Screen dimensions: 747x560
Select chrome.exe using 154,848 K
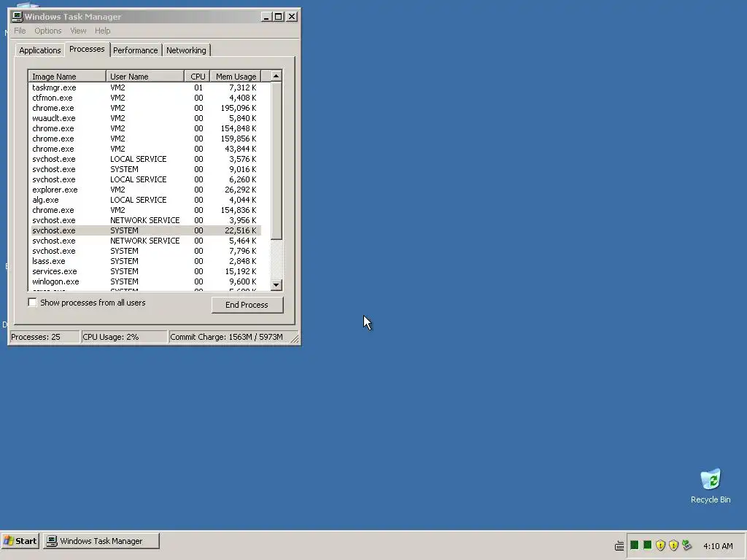tap(146, 128)
